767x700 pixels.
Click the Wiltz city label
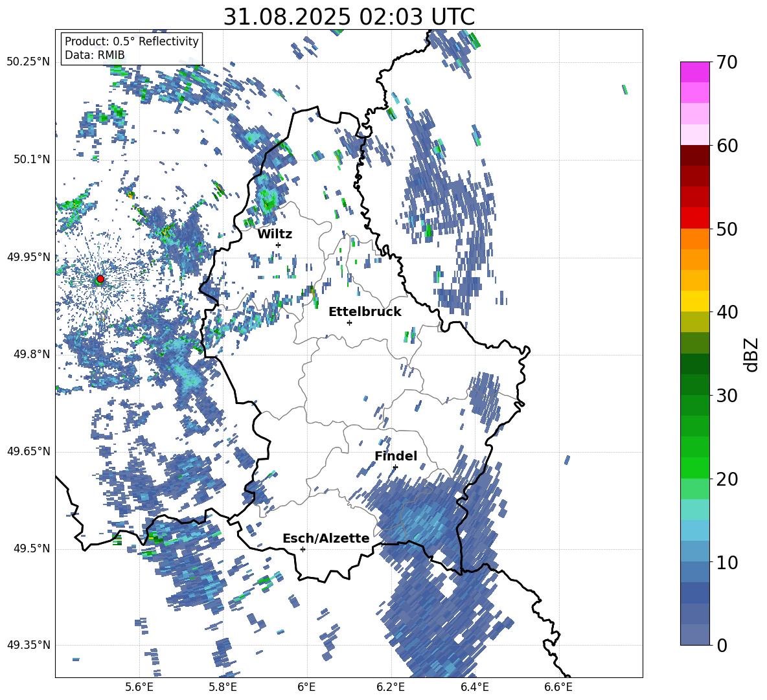point(275,234)
